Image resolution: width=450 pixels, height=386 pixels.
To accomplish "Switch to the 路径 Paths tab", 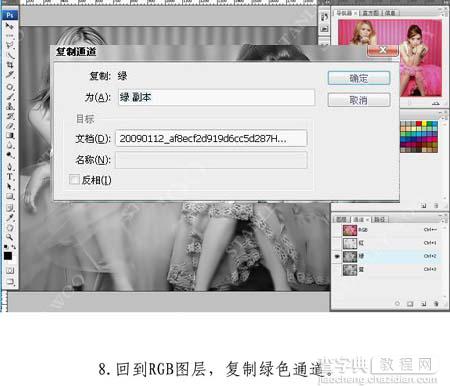I will point(380,219).
